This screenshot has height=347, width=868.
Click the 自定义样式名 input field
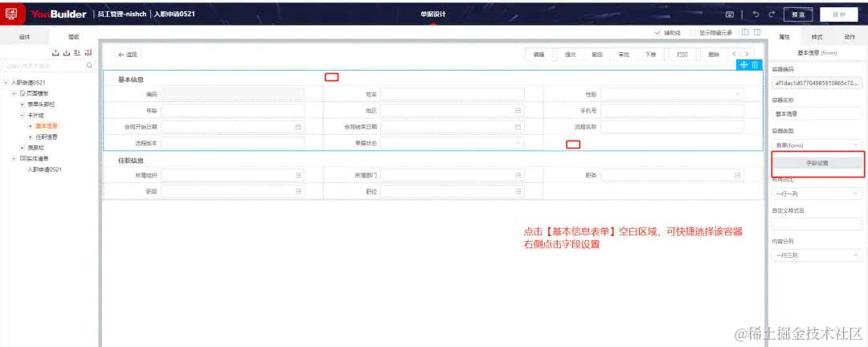pyautogui.click(x=817, y=224)
